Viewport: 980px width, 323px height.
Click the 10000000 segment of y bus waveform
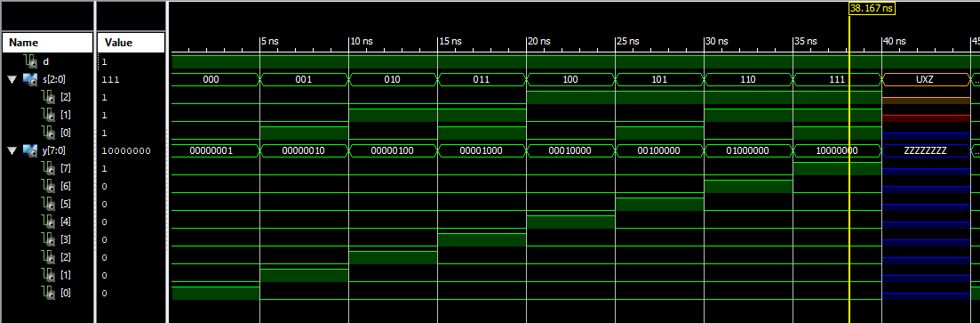(x=837, y=150)
